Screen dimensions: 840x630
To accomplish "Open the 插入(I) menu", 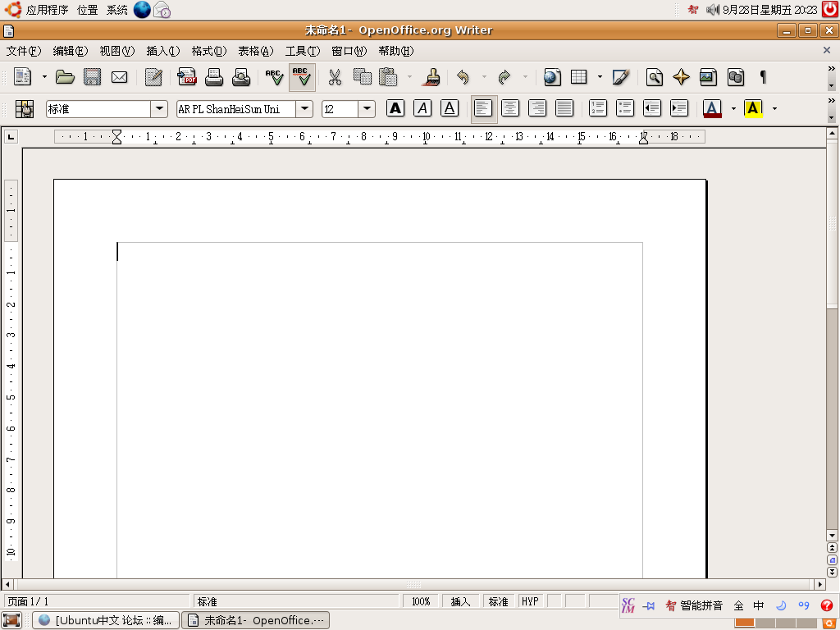I will coord(163,51).
